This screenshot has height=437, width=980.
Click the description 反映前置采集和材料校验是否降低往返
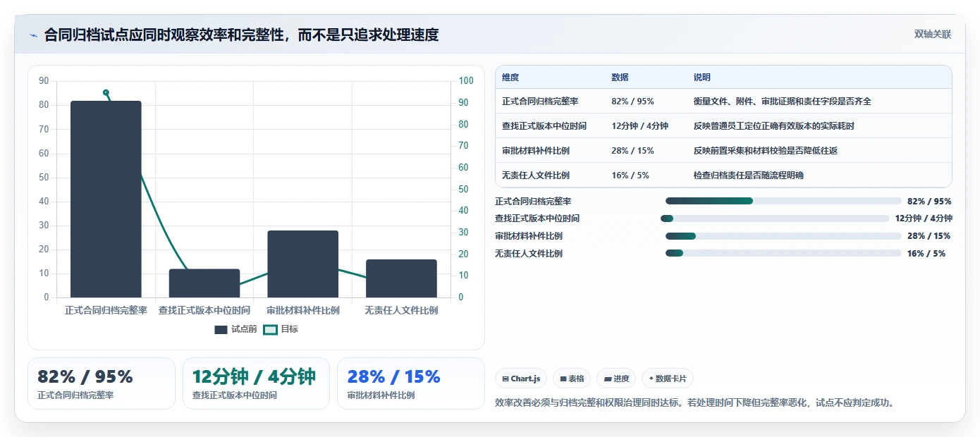766,151
